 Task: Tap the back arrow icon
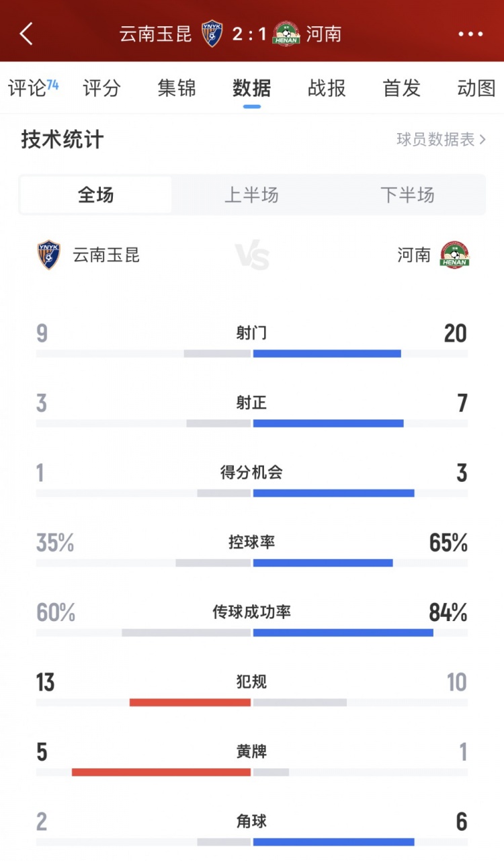tap(26, 34)
